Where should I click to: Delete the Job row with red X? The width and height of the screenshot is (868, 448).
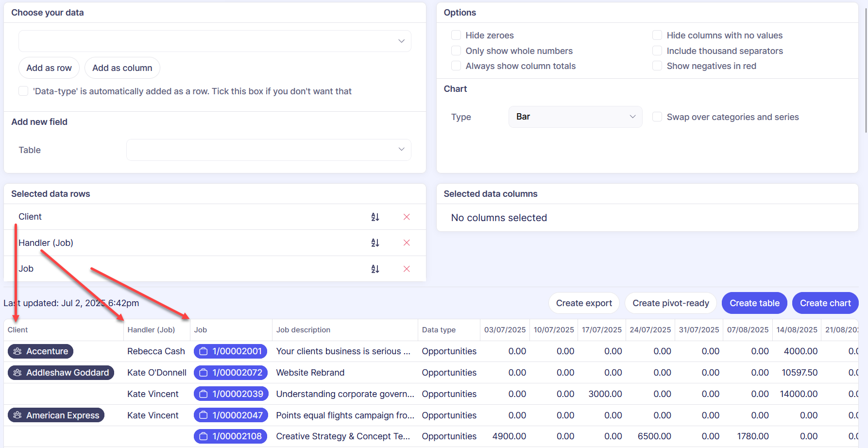point(407,269)
